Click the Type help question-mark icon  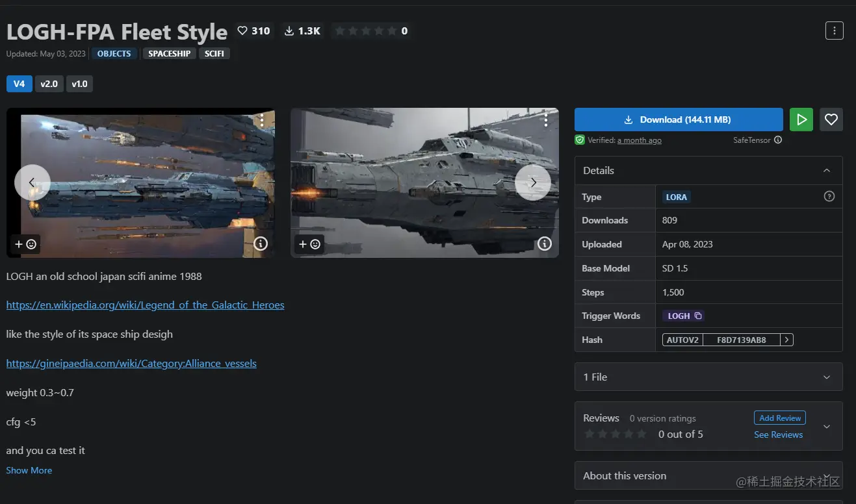829,196
